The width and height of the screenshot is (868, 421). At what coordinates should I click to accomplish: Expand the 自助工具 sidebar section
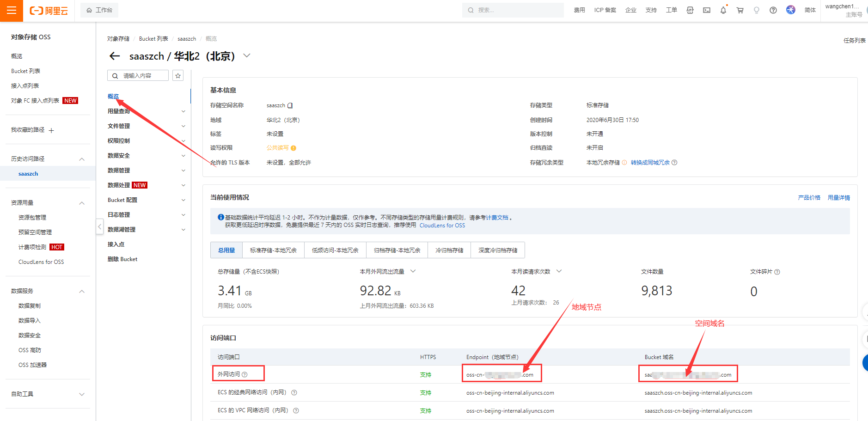click(82, 394)
